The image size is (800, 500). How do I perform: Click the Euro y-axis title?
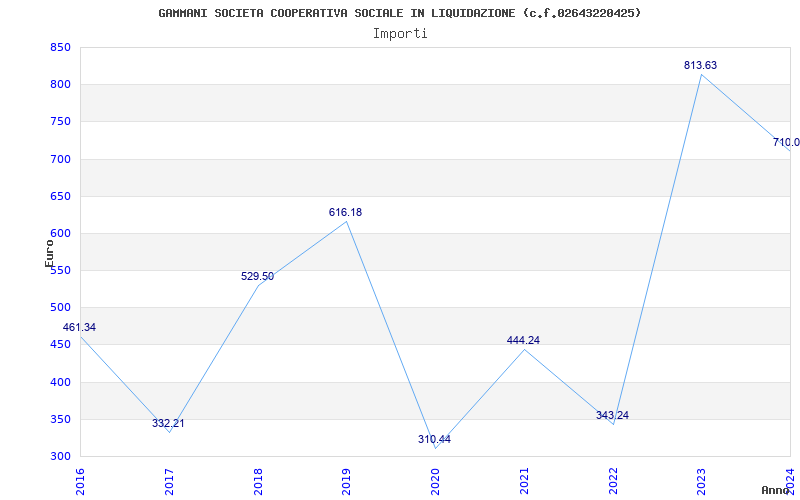(49, 254)
